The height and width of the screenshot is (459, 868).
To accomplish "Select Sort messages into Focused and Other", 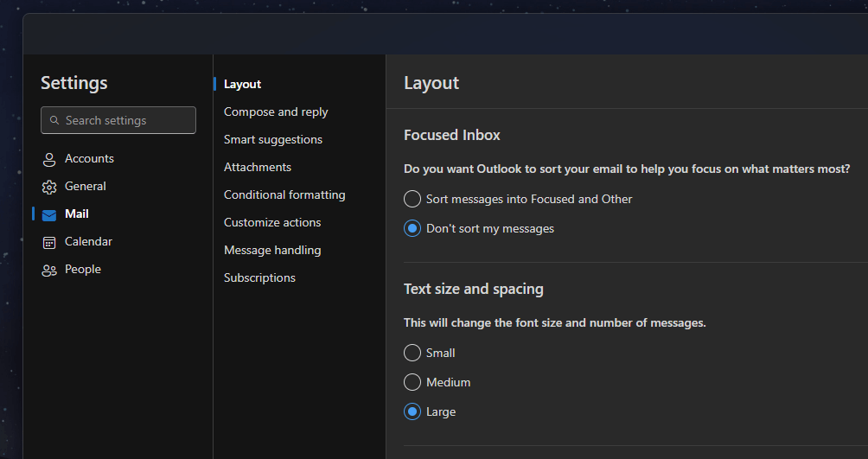I will [x=412, y=200].
